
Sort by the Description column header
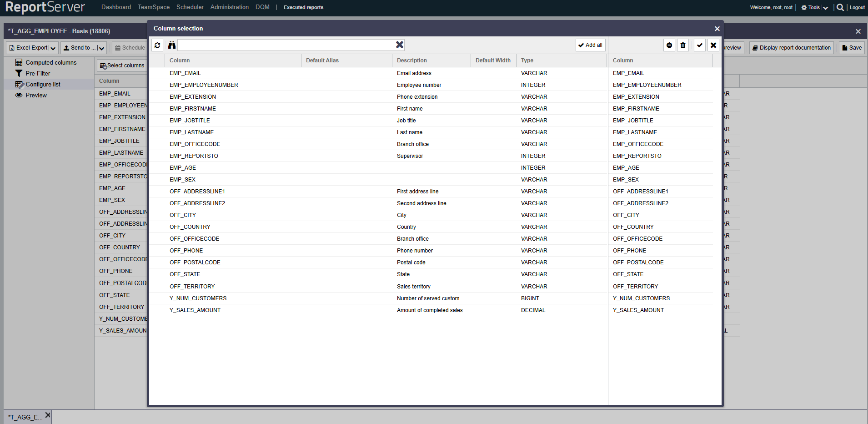pos(411,61)
